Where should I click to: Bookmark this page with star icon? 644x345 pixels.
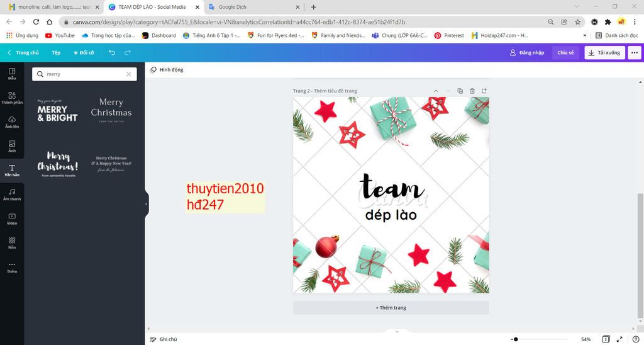point(578,22)
